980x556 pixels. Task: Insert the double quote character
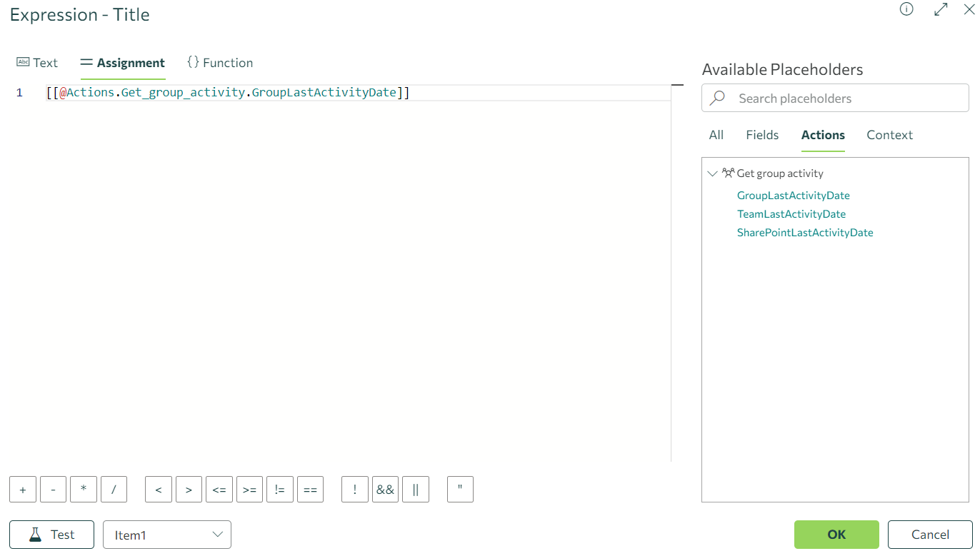460,490
